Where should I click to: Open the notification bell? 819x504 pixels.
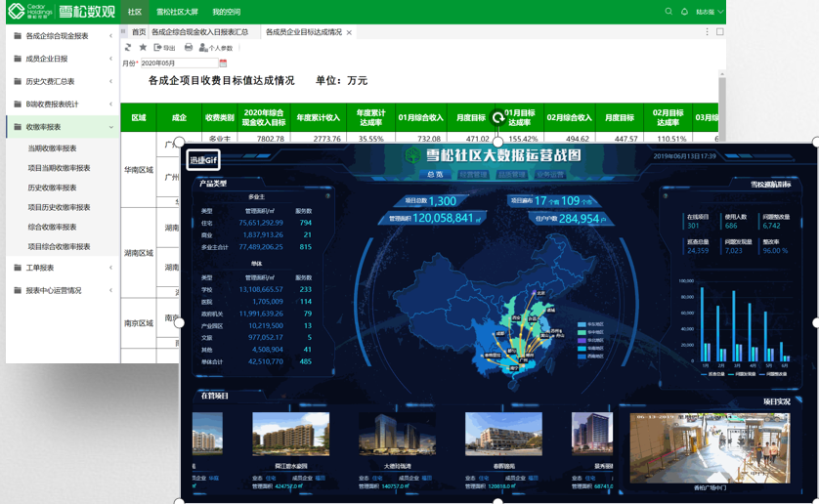point(684,12)
